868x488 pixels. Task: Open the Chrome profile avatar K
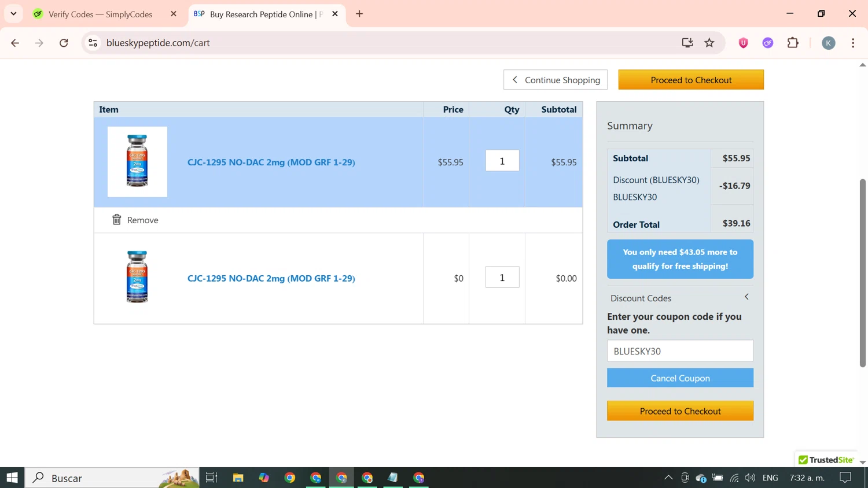point(829,43)
